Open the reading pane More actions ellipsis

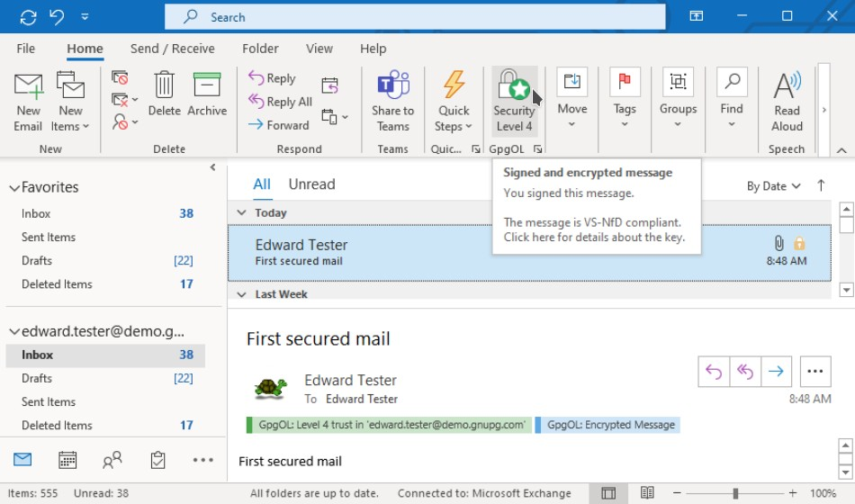815,372
